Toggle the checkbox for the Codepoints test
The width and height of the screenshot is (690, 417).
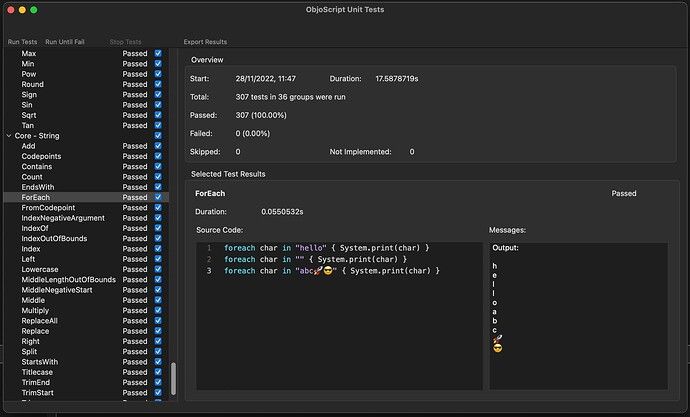(158, 156)
